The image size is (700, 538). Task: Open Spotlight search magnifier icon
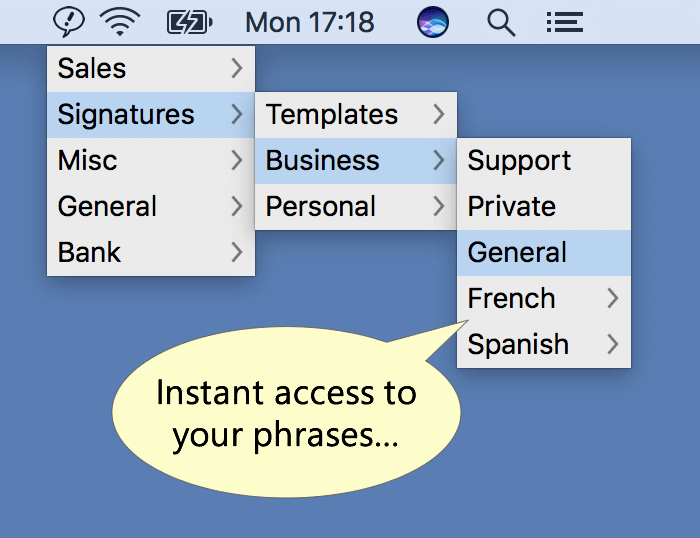[x=501, y=23]
